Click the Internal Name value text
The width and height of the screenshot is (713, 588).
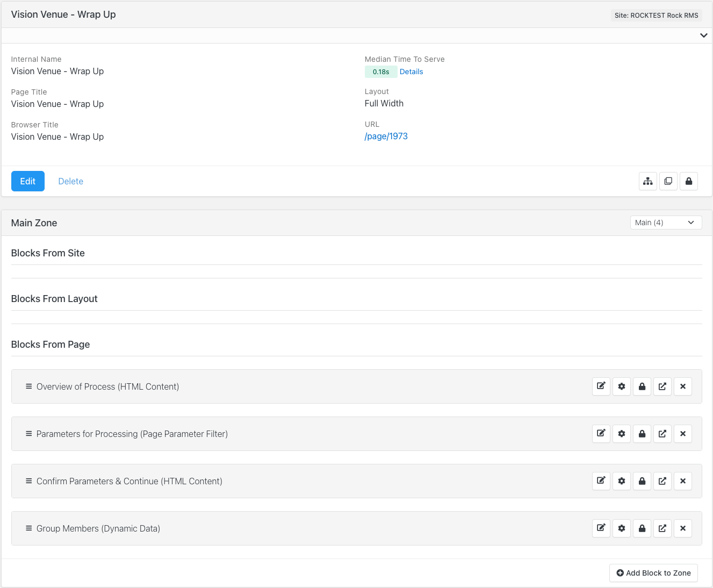click(x=57, y=71)
